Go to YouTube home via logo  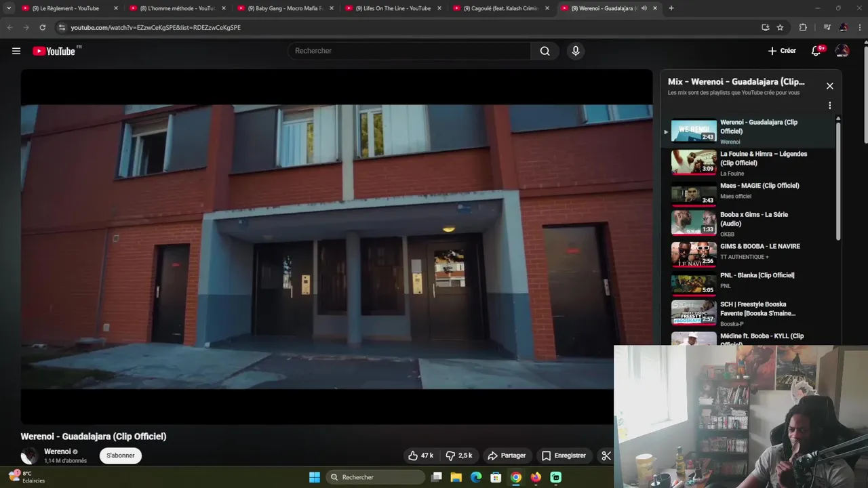coord(54,51)
